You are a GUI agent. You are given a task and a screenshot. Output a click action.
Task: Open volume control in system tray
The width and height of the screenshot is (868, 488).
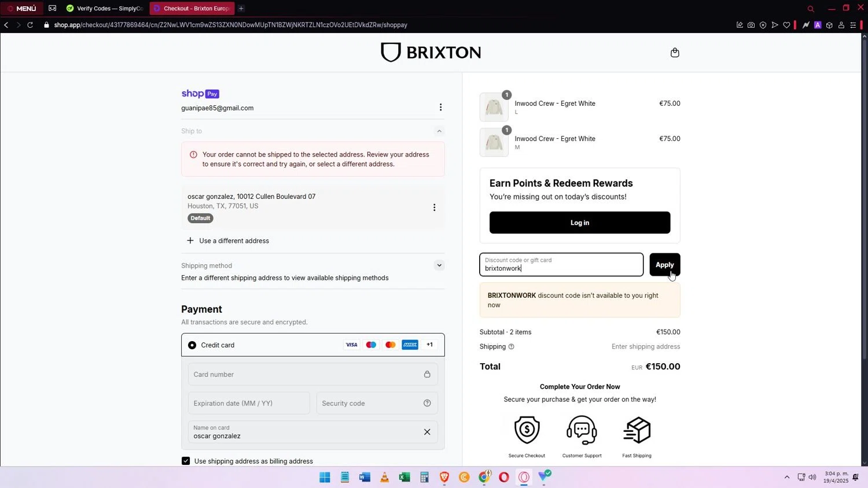[x=812, y=477]
